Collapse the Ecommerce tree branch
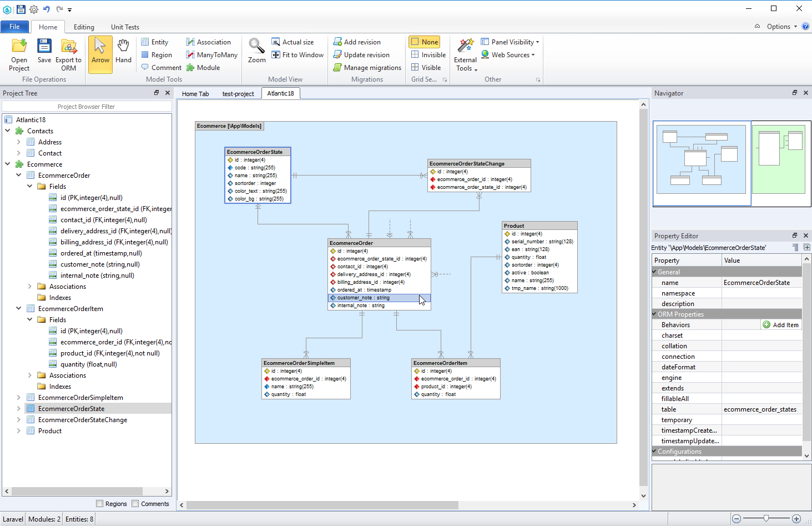812x526 pixels. 7,164
